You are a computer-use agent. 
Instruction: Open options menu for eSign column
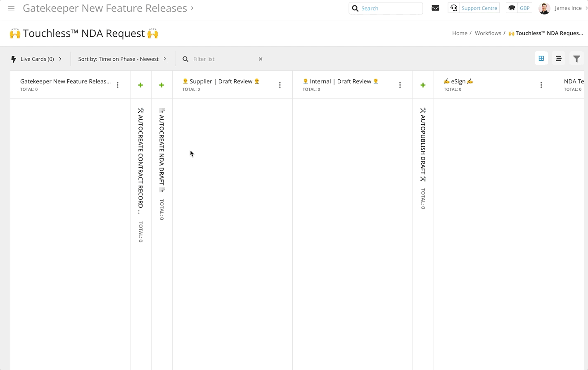tap(541, 85)
